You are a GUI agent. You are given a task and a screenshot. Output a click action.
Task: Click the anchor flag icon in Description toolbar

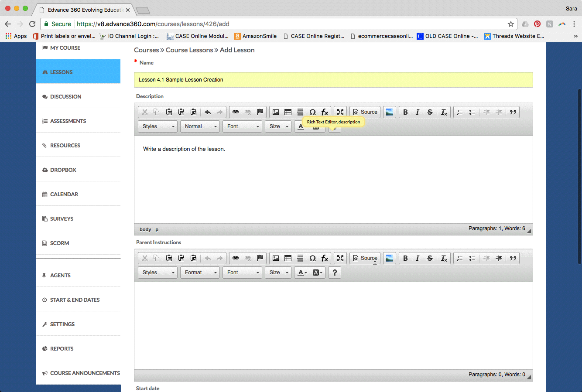click(260, 112)
